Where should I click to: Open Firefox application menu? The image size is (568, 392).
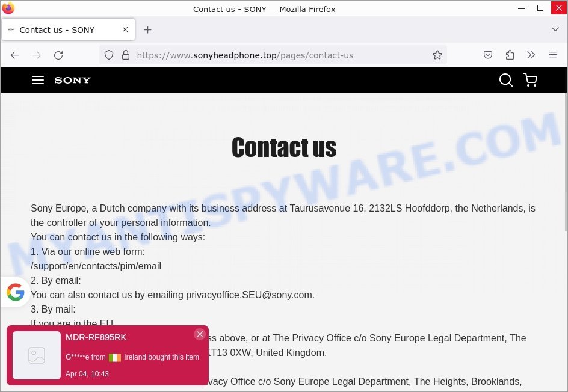coord(553,55)
